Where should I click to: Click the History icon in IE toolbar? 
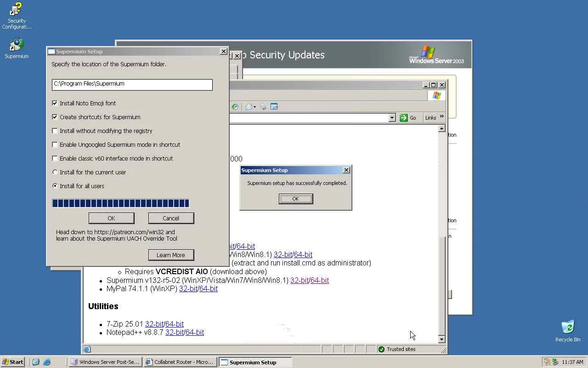235,107
